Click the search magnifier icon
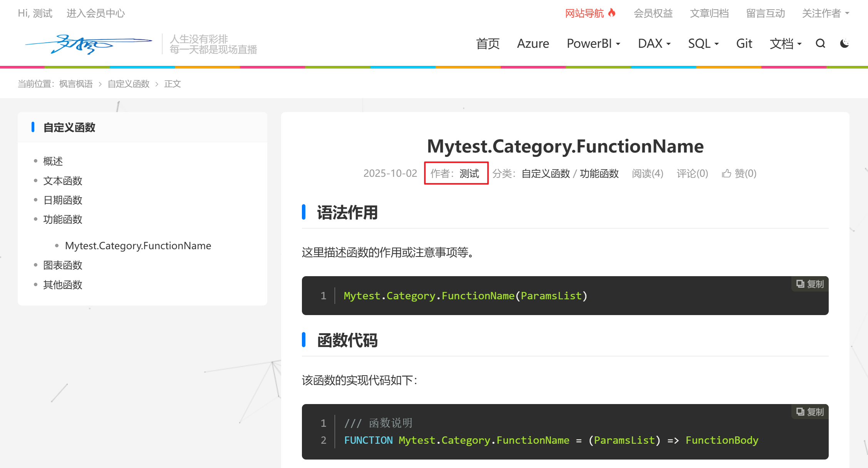 (x=820, y=44)
